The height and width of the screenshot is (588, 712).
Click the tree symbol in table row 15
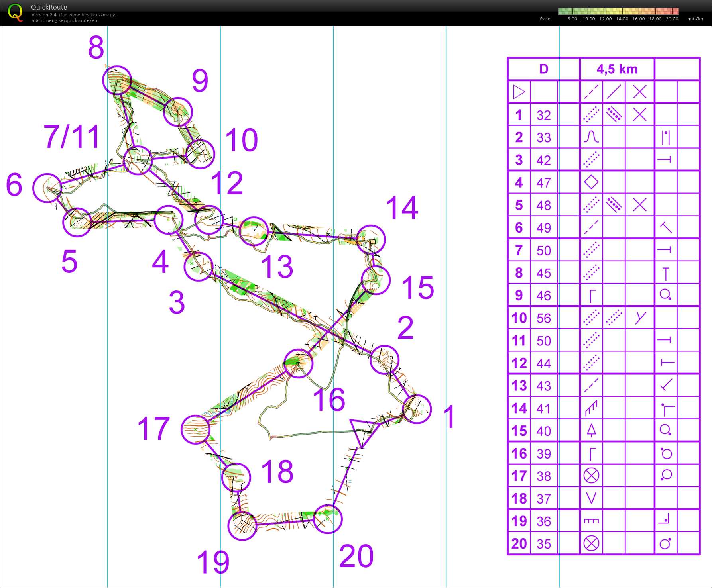coord(591,431)
